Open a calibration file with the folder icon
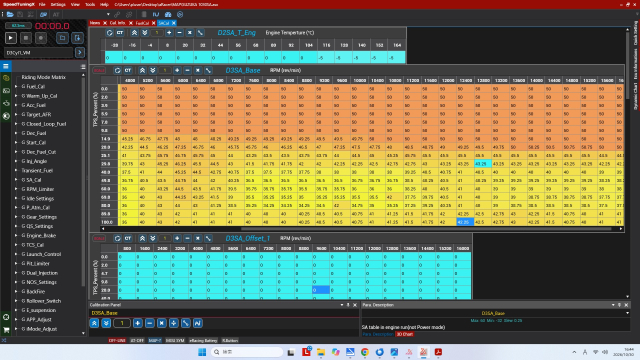This screenshot has width=640, height=360. coord(10,14)
